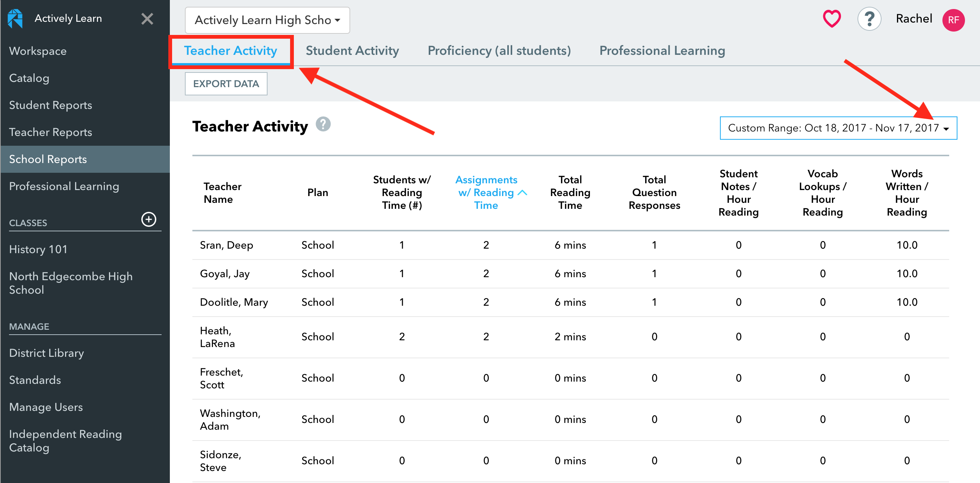Select School Reports in the sidebar
Viewport: 980px width, 483px height.
[85, 159]
